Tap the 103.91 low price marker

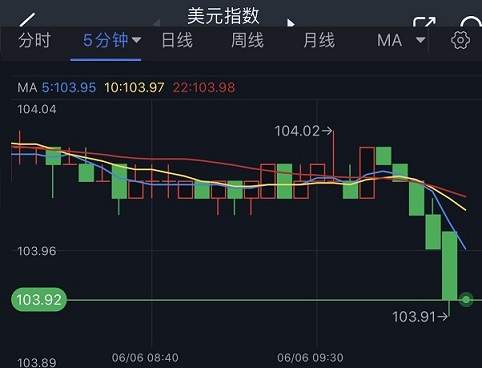tap(420, 317)
